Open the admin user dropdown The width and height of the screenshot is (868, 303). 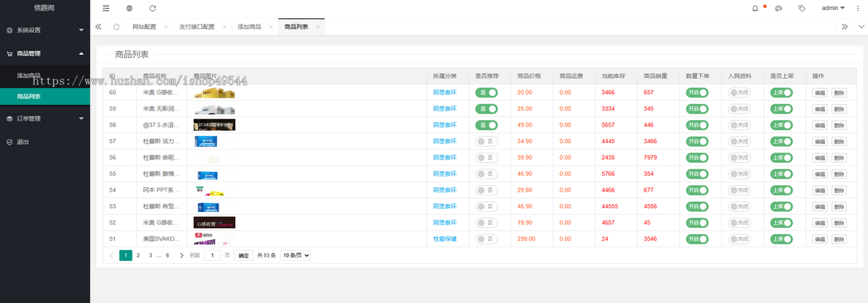coord(833,8)
